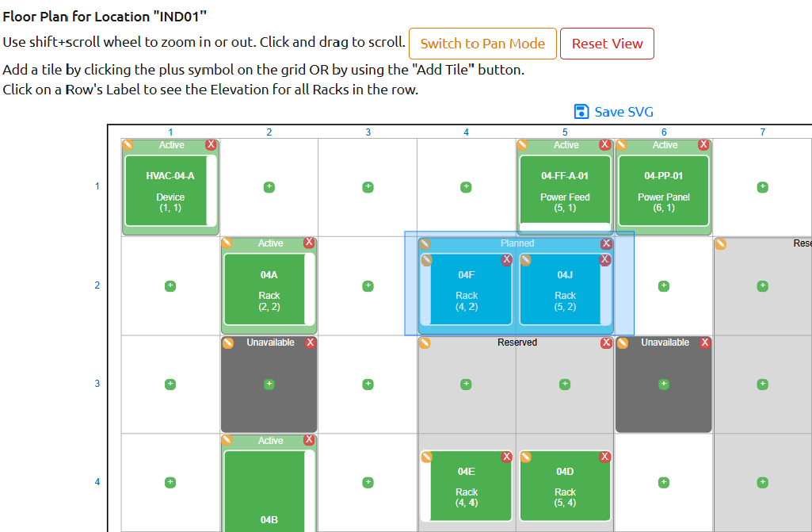Open the Save SVG link
This screenshot has width=812, height=532.
click(622, 112)
